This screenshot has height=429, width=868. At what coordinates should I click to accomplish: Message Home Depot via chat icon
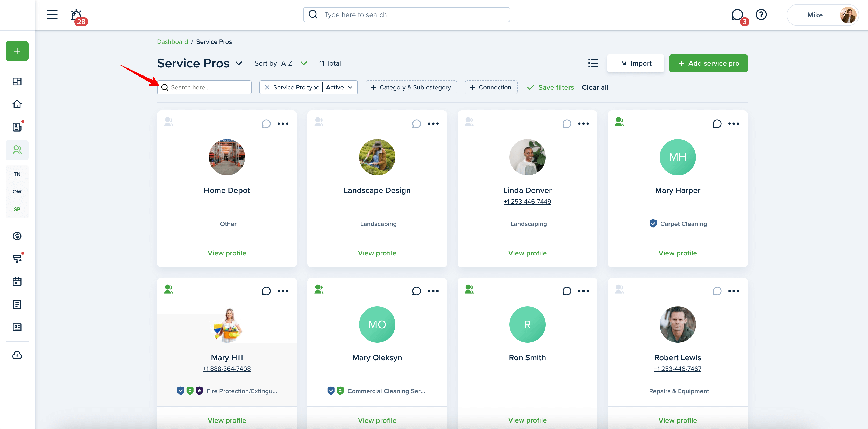(266, 124)
